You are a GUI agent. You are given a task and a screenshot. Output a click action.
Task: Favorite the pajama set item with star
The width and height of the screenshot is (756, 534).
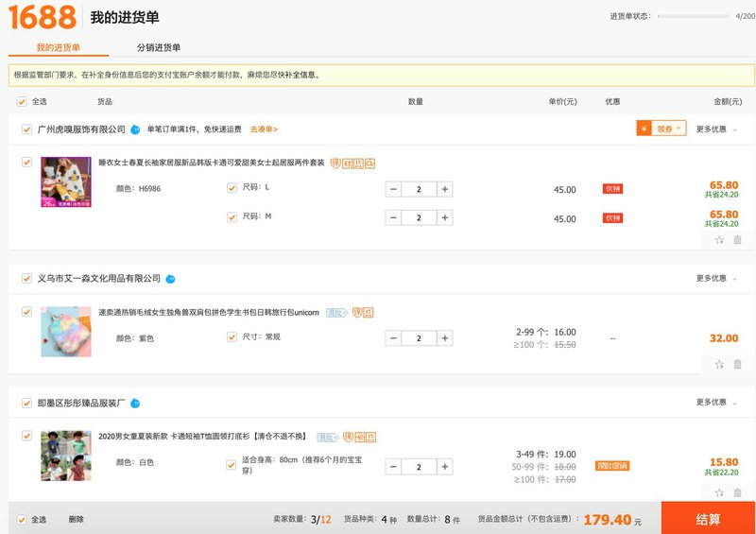719,240
